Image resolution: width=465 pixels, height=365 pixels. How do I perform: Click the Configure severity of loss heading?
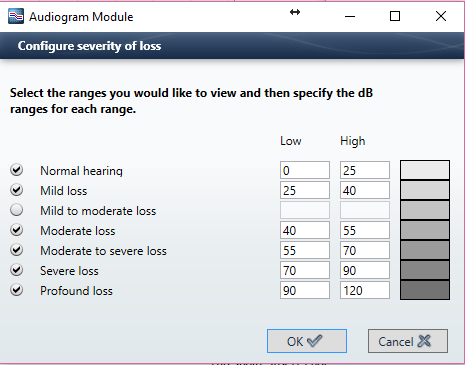point(89,46)
